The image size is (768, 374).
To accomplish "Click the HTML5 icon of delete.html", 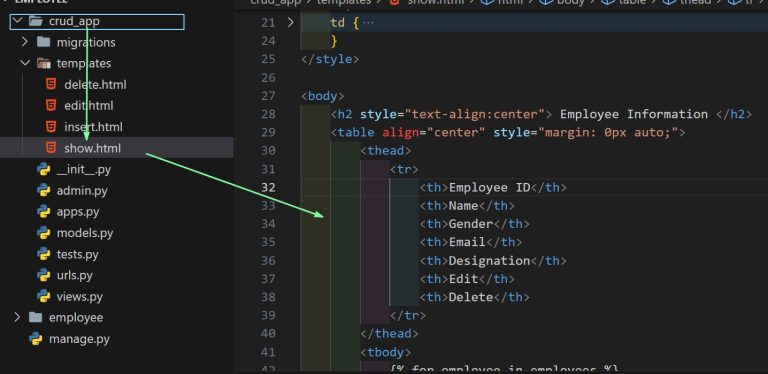I will pyautogui.click(x=50, y=84).
